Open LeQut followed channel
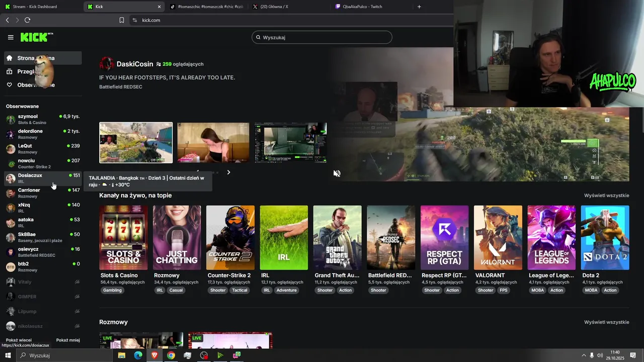644x362 pixels. tap(43, 148)
